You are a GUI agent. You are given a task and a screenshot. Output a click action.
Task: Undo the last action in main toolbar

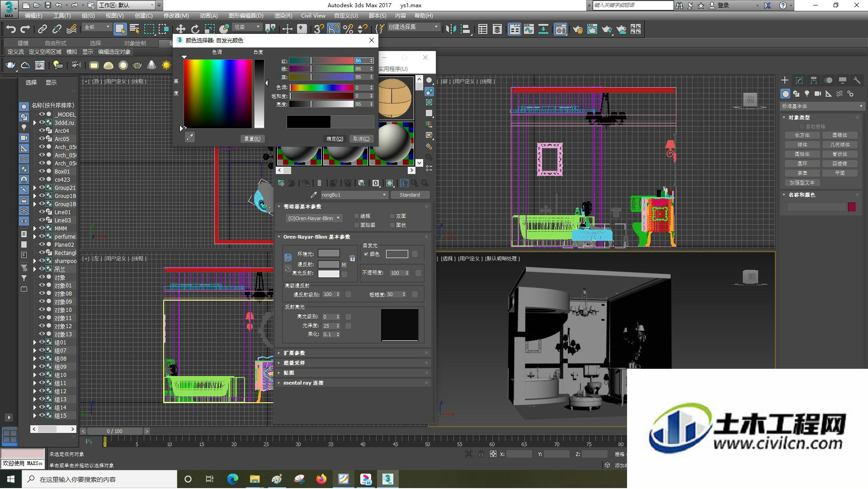[11, 29]
